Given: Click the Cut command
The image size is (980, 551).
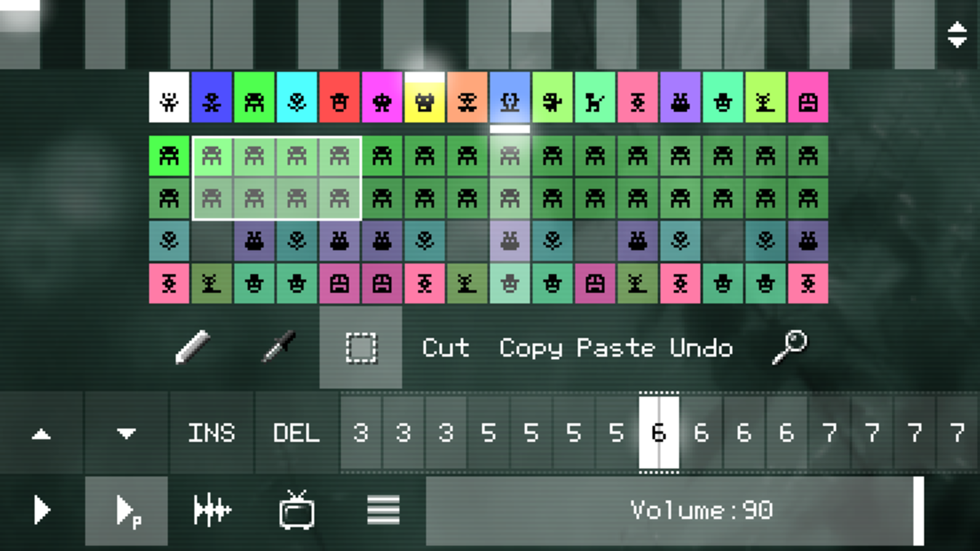Looking at the screenshot, I should 446,347.
